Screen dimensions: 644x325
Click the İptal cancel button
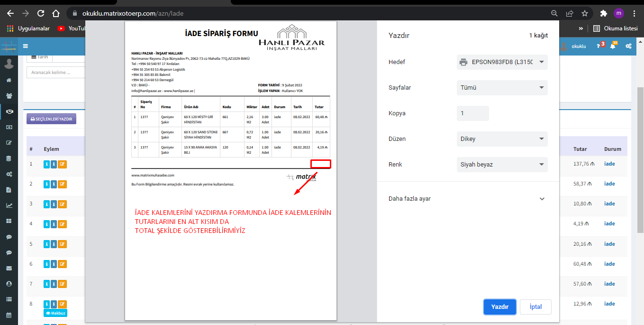click(535, 307)
